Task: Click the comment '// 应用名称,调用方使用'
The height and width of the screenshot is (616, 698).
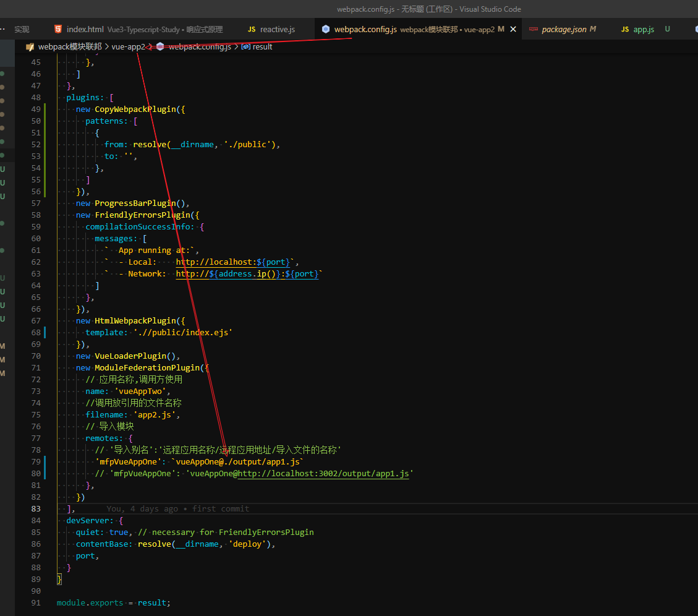Action: (134, 380)
